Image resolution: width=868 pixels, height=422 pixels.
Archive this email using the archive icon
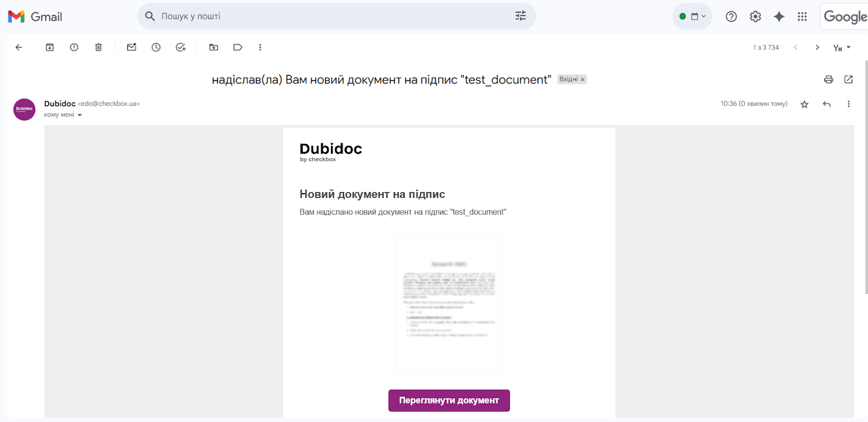coord(49,48)
